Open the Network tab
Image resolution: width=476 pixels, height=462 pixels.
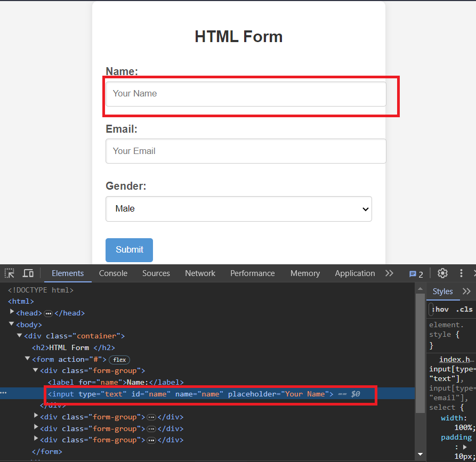[x=200, y=273]
